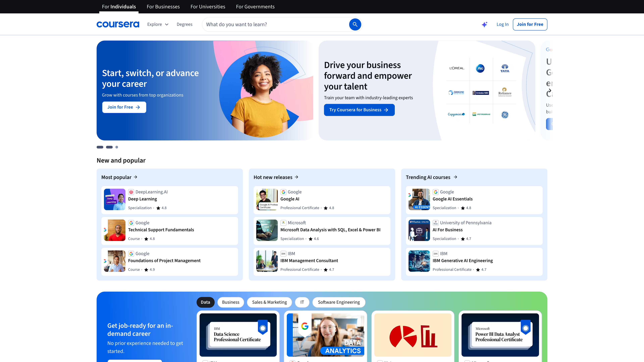Click arrow next to Hot new releases
644x362 pixels.
297,177
